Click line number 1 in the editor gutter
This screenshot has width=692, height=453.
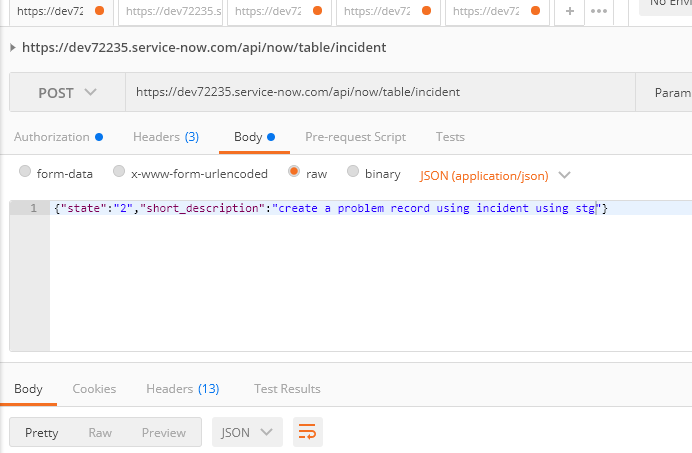point(34,208)
